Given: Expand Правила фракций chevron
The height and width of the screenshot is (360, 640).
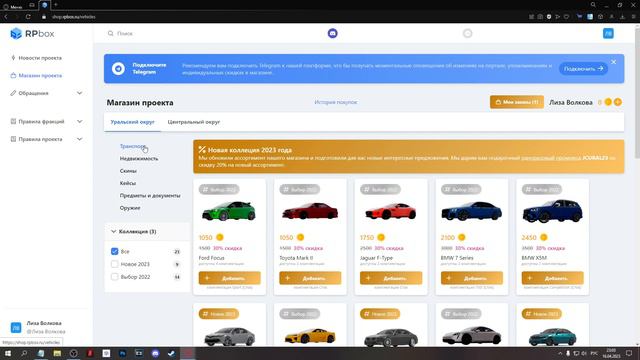Looking at the screenshot, I should (79, 121).
